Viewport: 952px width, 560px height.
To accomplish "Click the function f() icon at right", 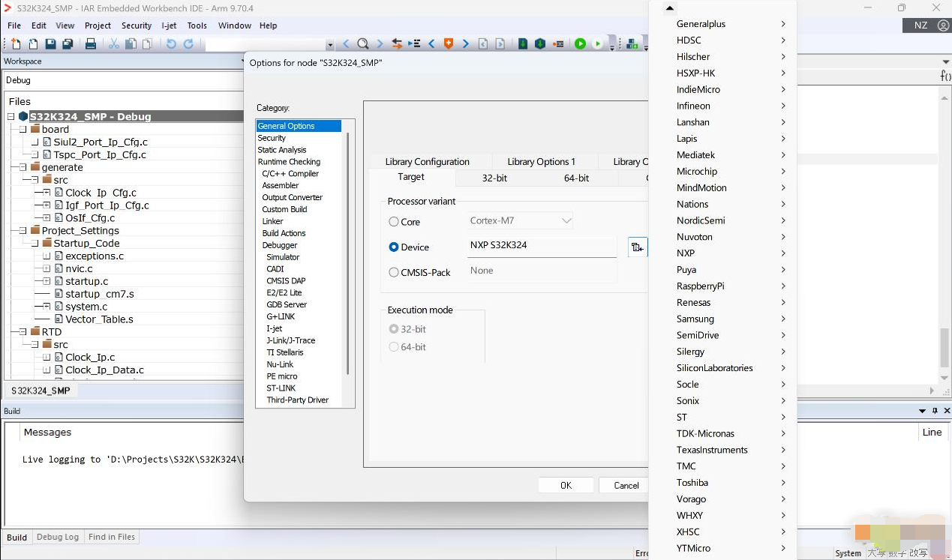I will pos(945,76).
